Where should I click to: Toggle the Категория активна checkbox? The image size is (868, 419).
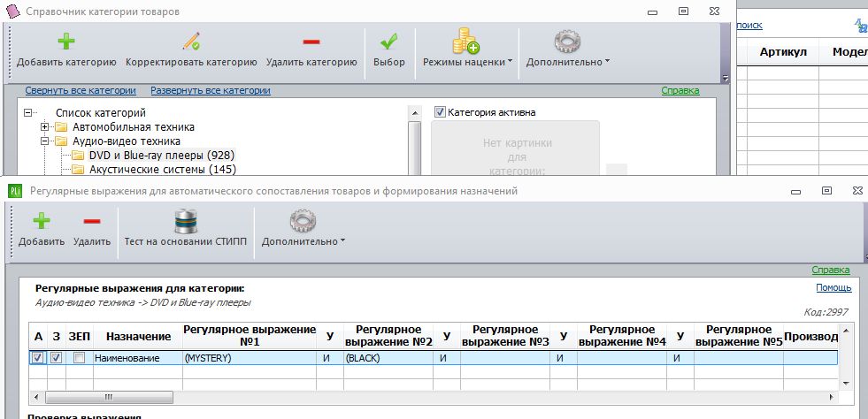(440, 112)
